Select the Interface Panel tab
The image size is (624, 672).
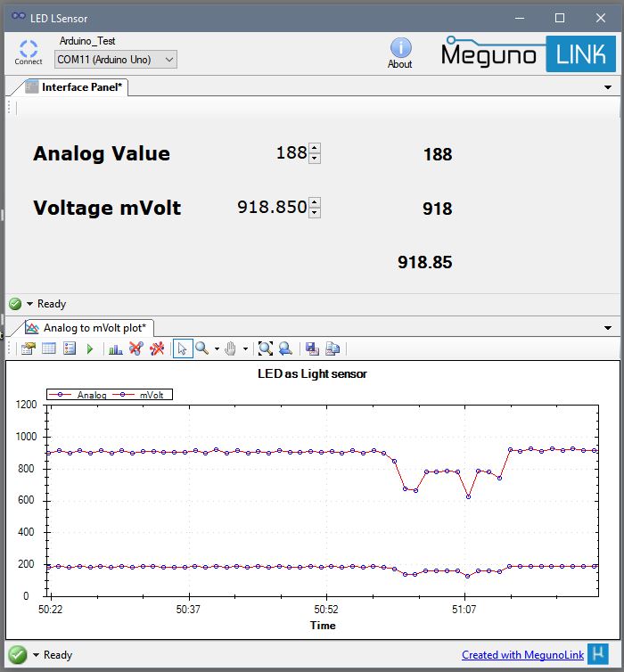click(76, 87)
